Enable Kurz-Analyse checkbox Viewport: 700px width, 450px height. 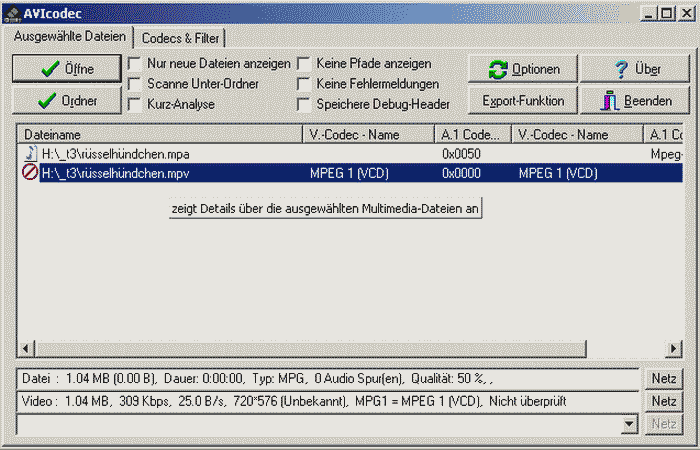click(x=134, y=103)
